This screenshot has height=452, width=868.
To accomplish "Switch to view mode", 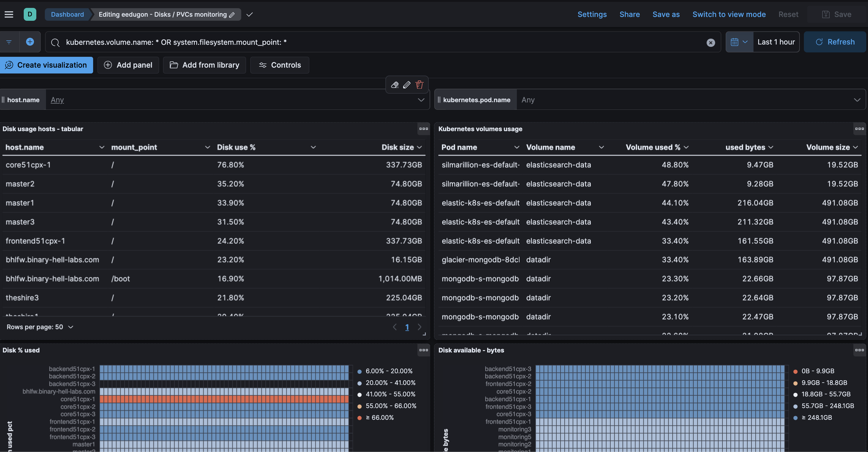I will point(729,14).
